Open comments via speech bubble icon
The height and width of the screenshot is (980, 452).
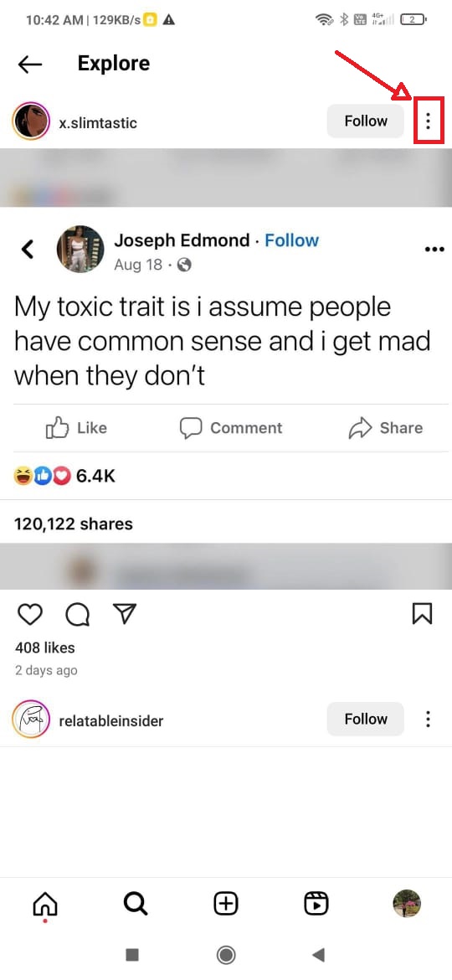pos(77,615)
